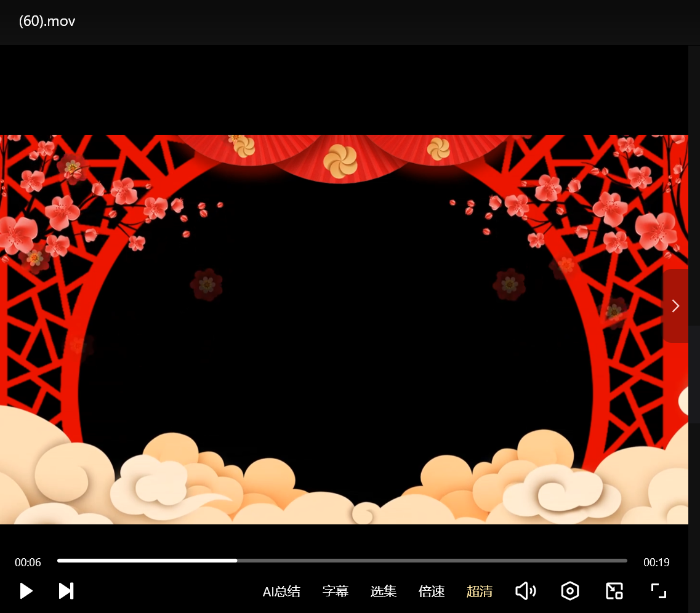Switch to picture-in-picture mini window
700x613 pixels.
tap(614, 591)
